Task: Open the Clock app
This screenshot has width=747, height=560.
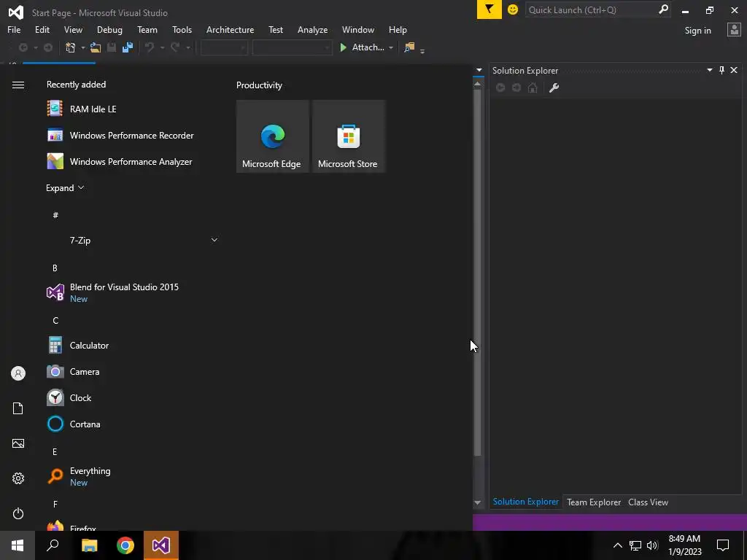Action: [133, 397]
